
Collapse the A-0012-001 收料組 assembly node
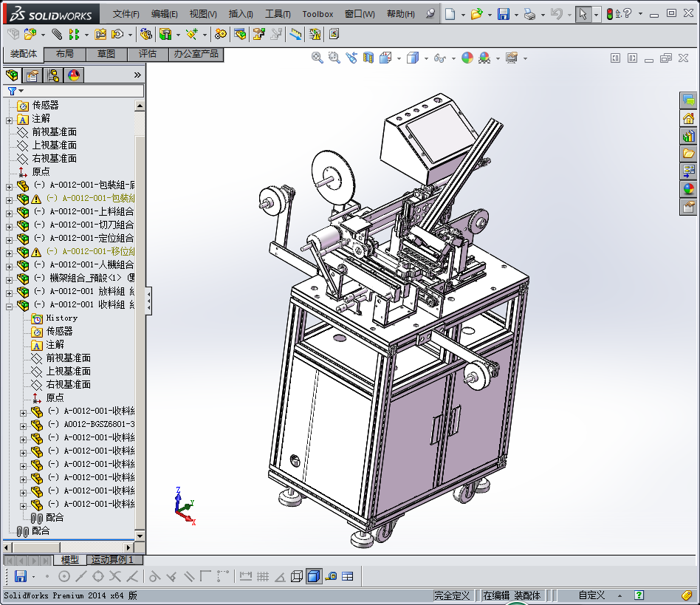(10, 305)
